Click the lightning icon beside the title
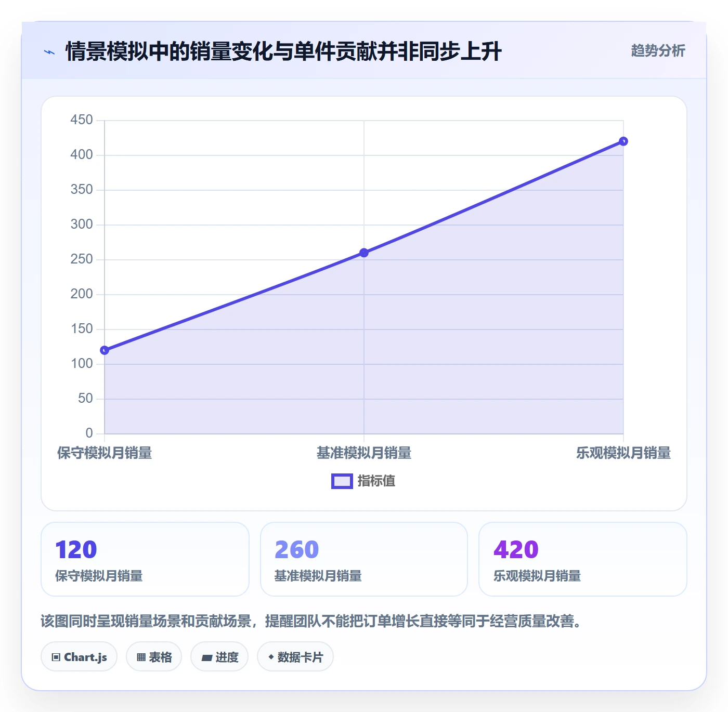Image resolution: width=728 pixels, height=712 pixels. pyautogui.click(x=49, y=52)
